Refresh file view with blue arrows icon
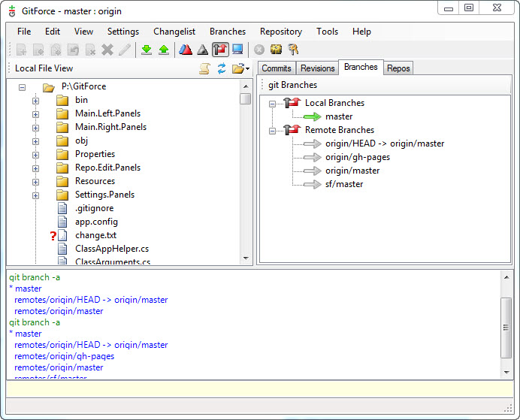Image resolution: width=520 pixels, height=420 pixels. point(222,68)
